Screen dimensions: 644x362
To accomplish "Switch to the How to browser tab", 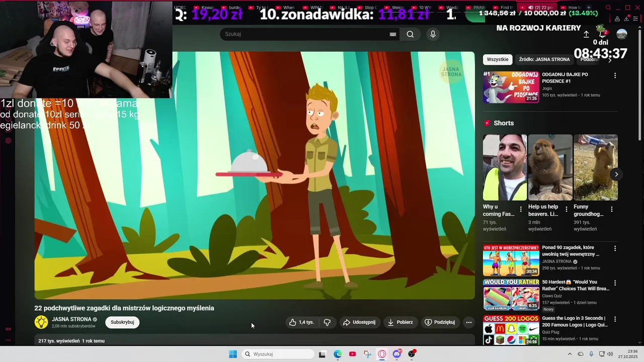I will tap(571, 8).
